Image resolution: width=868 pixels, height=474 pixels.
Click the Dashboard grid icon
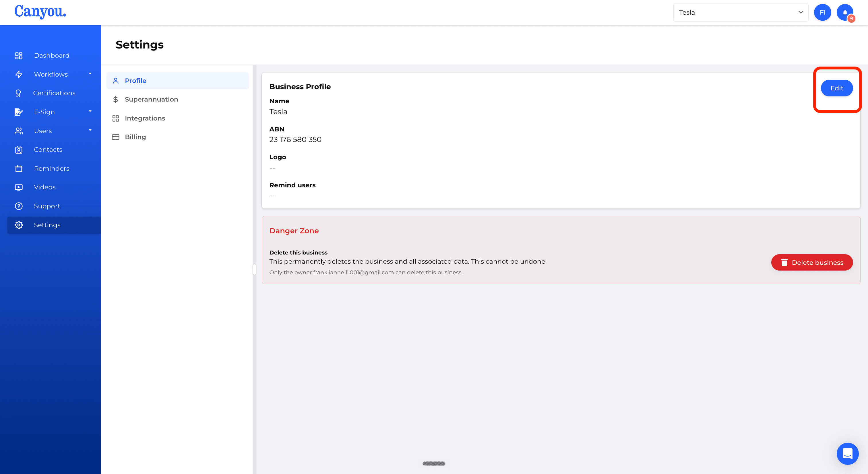pos(19,56)
